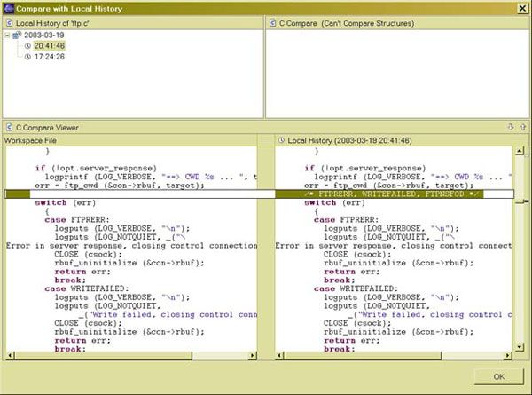This screenshot has width=532, height=395.
Task: Click the 'Workspace File' pane label
Action: [30, 140]
